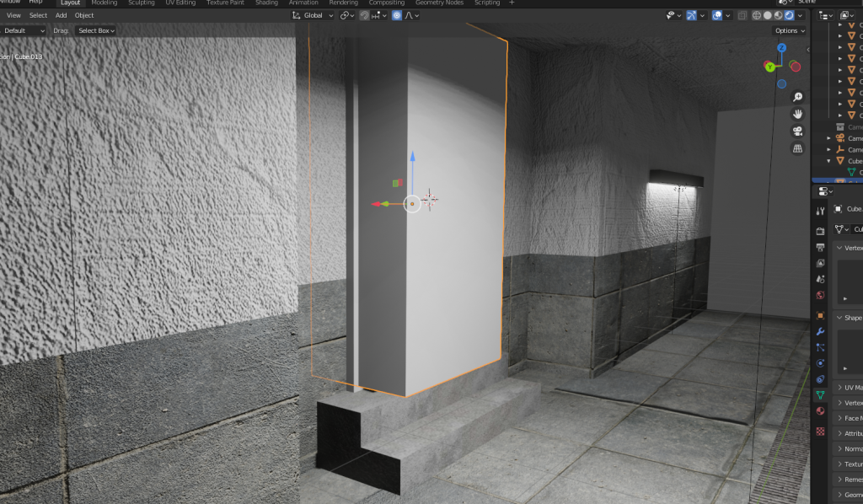Open the Object menu in viewport header
This screenshot has height=504, width=863.
pos(84,15)
